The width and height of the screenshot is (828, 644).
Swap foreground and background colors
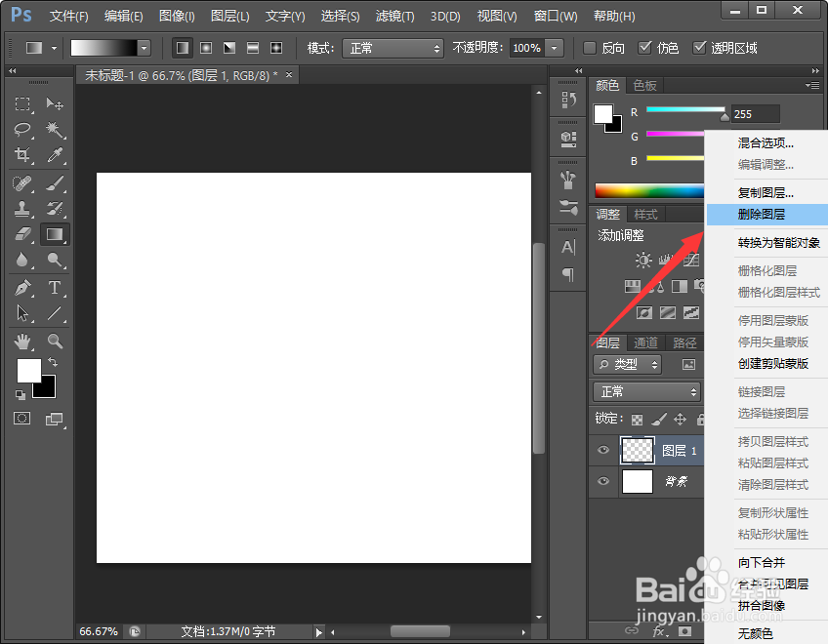(53, 362)
